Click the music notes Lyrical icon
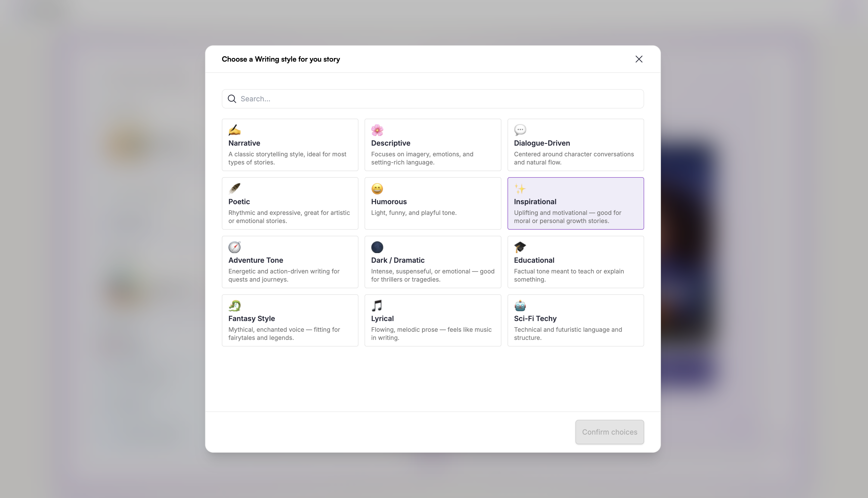Viewport: 868px width, 498px height. pyautogui.click(x=377, y=306)
